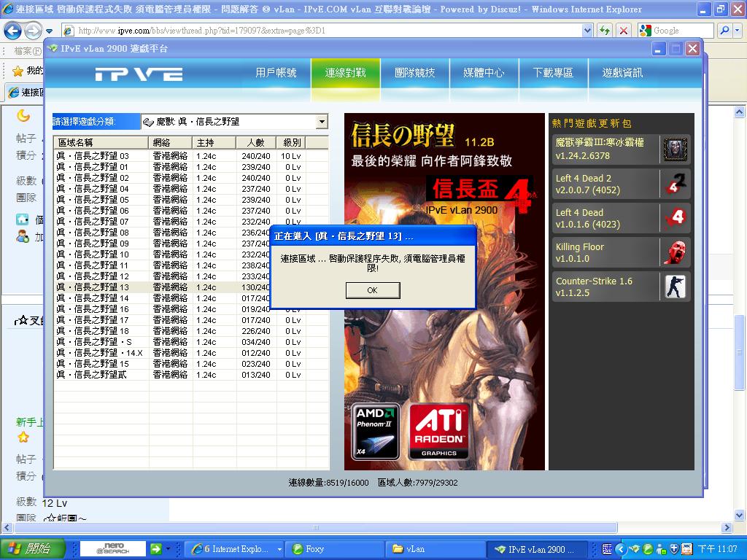747x560 pixels.
Task: Open the 用戶帳號 tab
Action: [276, 73]
